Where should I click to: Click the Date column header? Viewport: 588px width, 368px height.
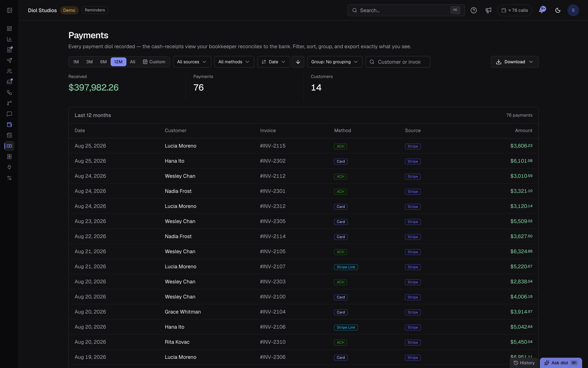[x=80, y=130]
